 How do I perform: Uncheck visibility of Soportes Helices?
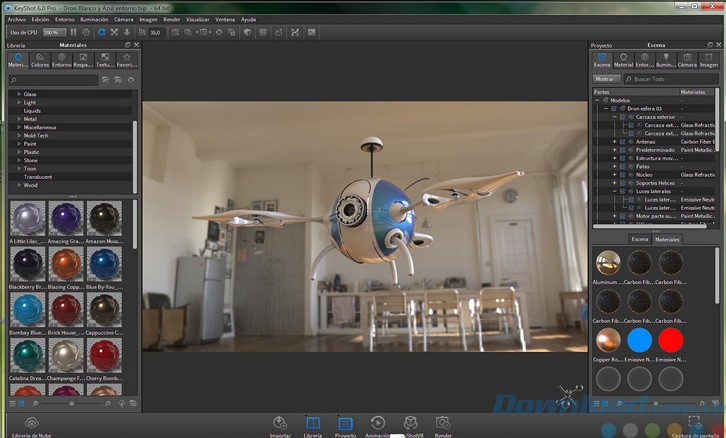[622, 183]
